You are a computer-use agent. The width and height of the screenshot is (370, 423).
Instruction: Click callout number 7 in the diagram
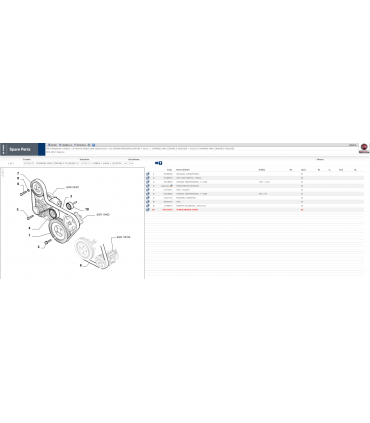[18, 173]
